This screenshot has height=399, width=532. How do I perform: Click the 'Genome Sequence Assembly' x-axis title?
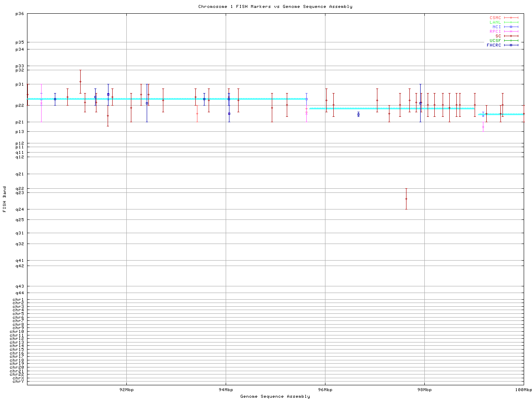[x=275, y=397]
